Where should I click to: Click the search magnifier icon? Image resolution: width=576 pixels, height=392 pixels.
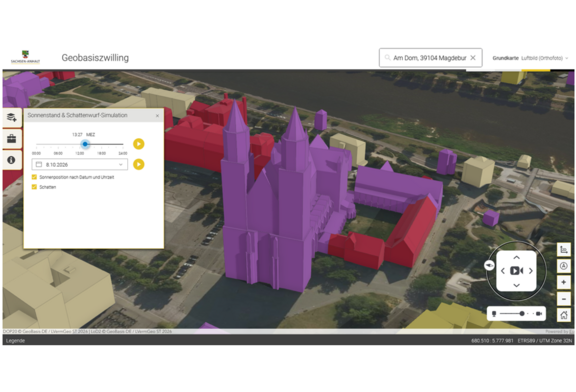coord(387,58)
